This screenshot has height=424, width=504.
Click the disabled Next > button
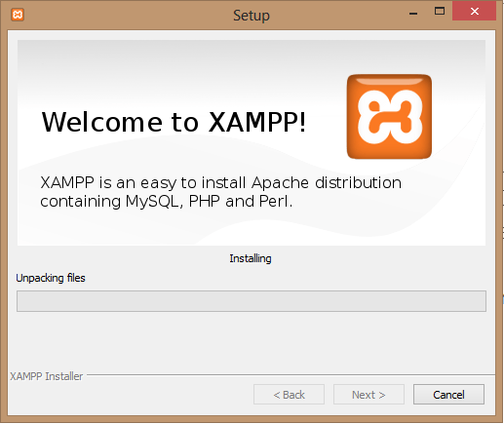[x=368, y=395]
